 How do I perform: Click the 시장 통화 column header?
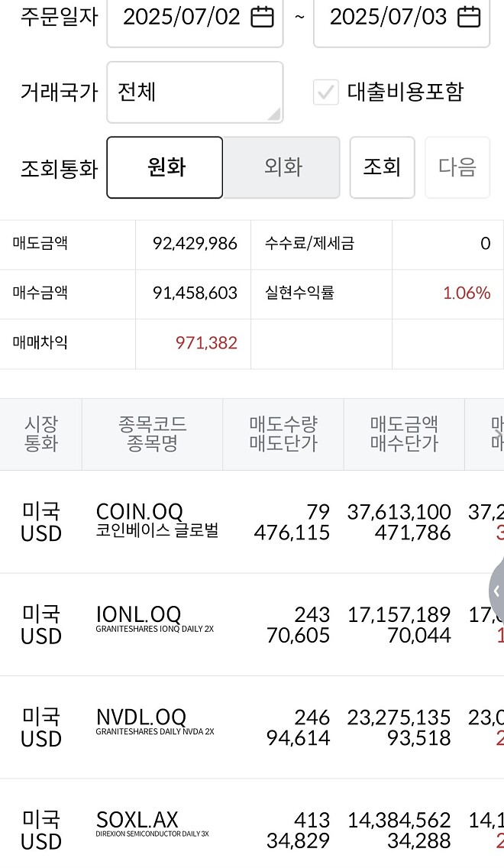pyautogui.click(x=39, y=433)
